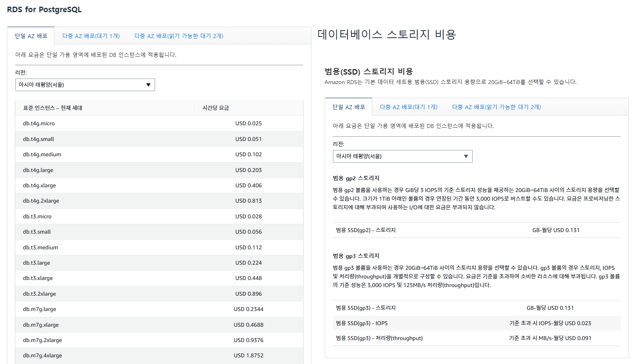Image resolution: width=638 pixels, height=364 pixels.
Task: Click the 범용 SSD(gp2) - 스토리지 row label
Action: [x=366, y=230]
